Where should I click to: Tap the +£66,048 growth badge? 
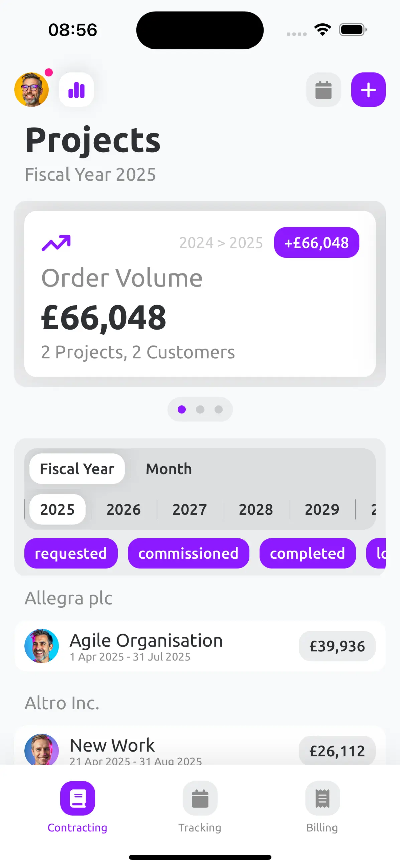click(316, 243)
